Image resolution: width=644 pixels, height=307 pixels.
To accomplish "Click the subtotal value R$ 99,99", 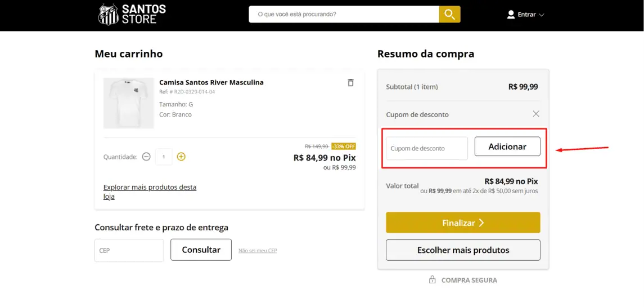I will [x=523, y=87].
